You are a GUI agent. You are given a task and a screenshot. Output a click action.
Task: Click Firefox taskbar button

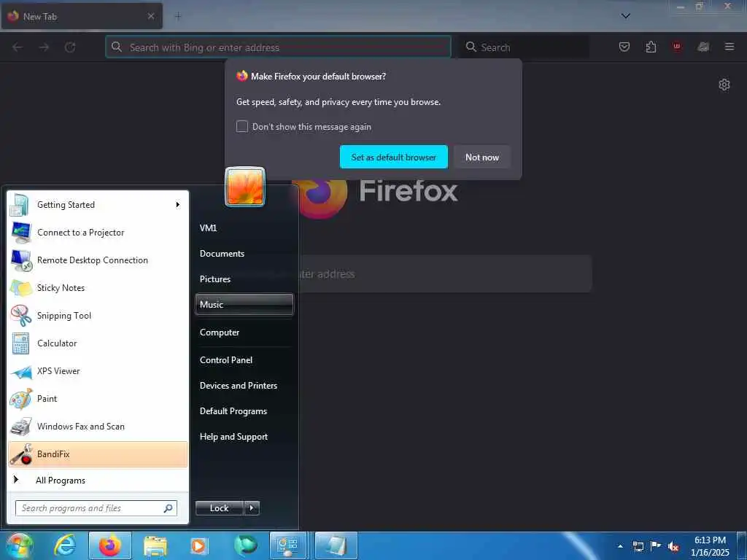[110, 545]
